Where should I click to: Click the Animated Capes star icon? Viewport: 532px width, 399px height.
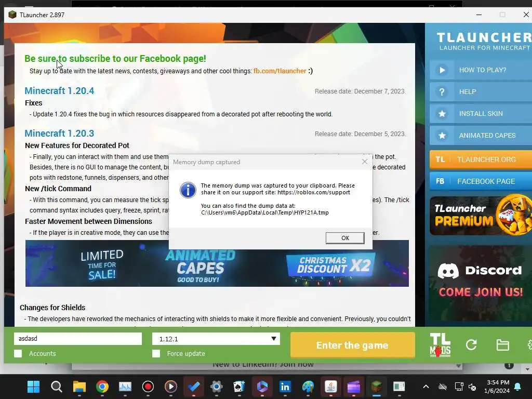(442, 136)
